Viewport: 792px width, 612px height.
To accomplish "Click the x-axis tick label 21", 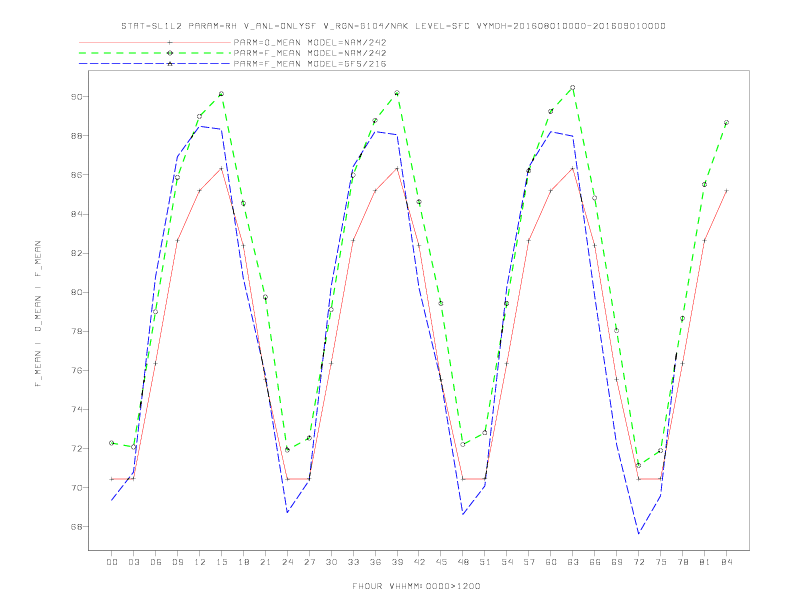I will click(x=265, y=562).
